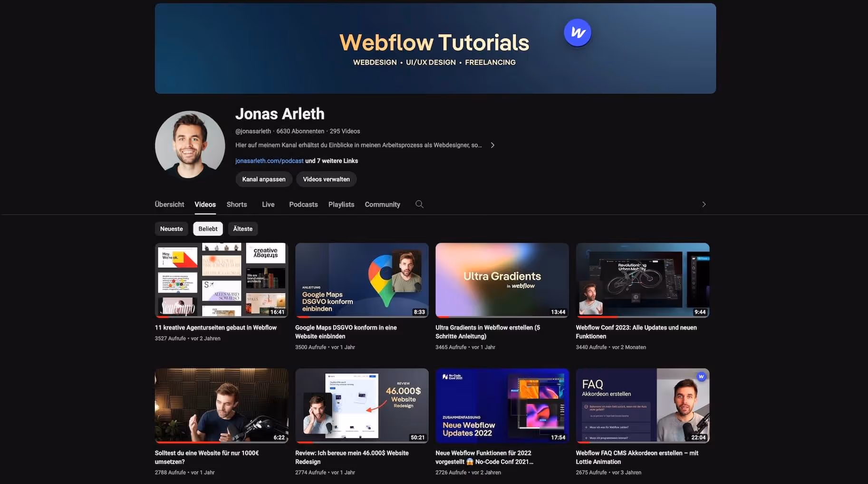Switch to the Übersicht tab
Viewport: 868px width, 484px height.
[x=169, y=204]
